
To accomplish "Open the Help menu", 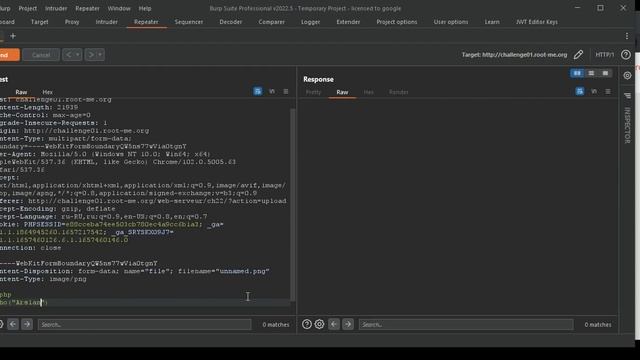I will click(144, 8).
